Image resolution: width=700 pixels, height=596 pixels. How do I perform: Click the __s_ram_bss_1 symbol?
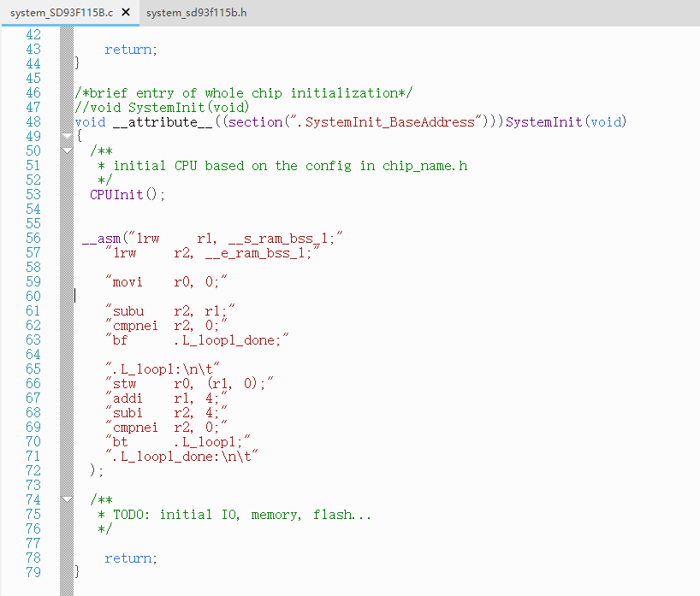tap(278, 239)
